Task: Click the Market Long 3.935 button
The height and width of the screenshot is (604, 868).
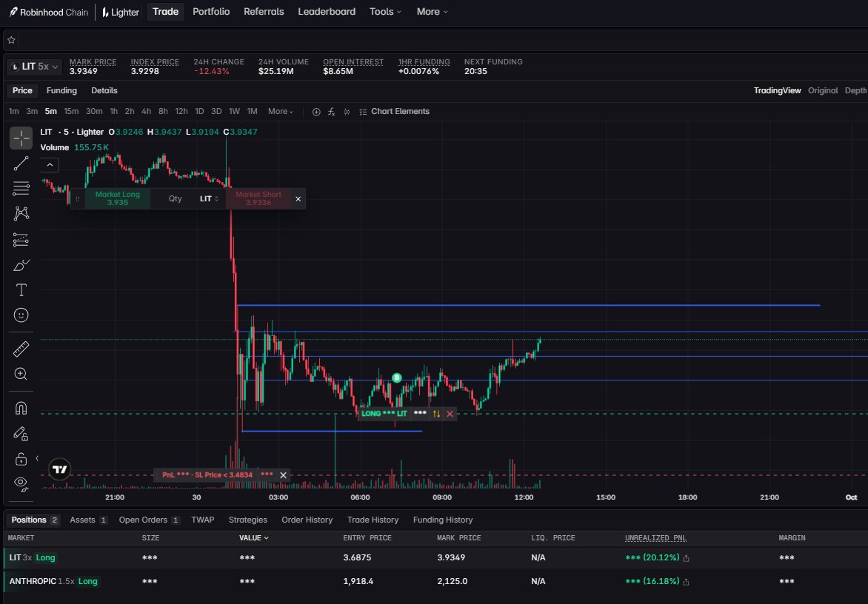Action: pyautogui.click(x=117, y=198)
